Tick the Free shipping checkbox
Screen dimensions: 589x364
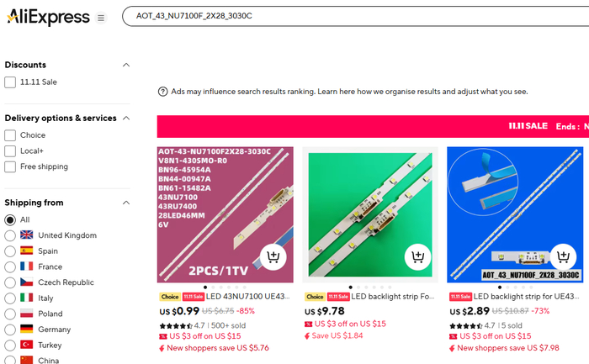click(x=10, y=166)
